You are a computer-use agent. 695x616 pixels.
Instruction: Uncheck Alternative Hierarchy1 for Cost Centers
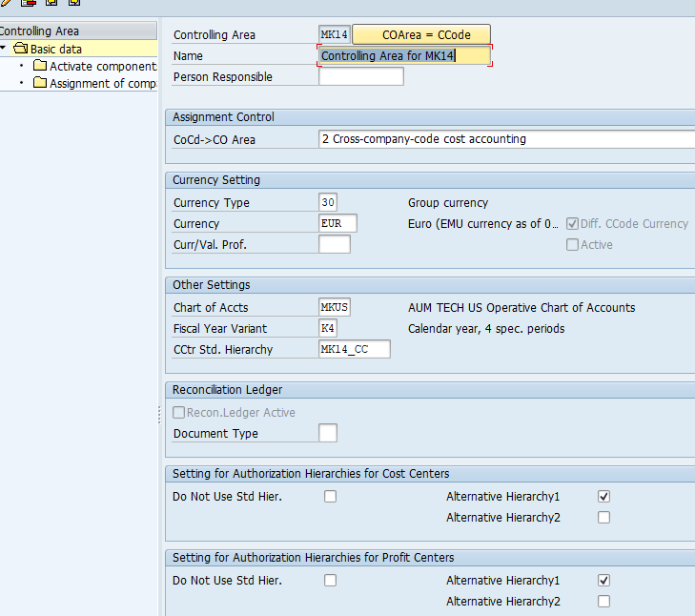click(x=603, y=497)
